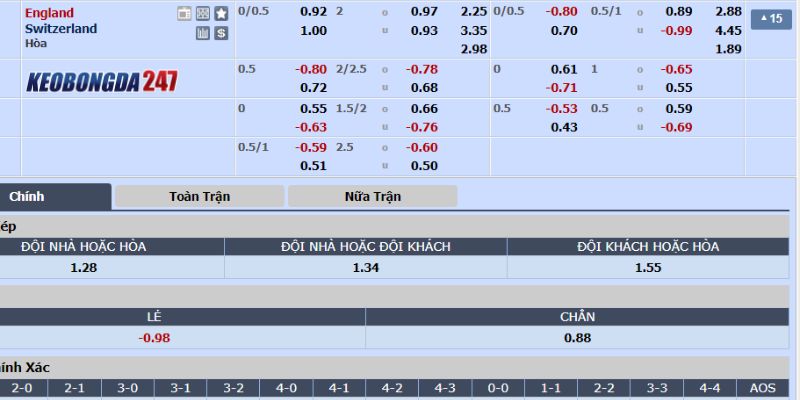Click the ĐỘI NHÀ HOẶC HÒA header

(84, 247)
